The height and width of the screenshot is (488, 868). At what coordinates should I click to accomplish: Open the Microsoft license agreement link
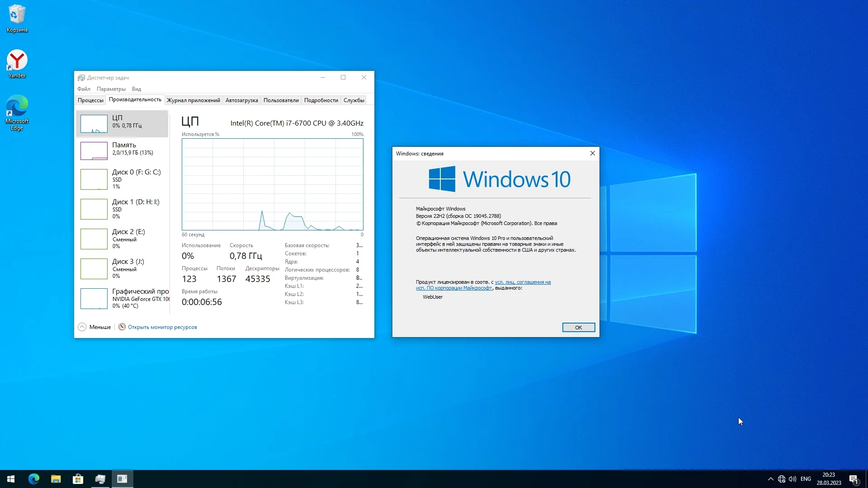click(523, 282)
